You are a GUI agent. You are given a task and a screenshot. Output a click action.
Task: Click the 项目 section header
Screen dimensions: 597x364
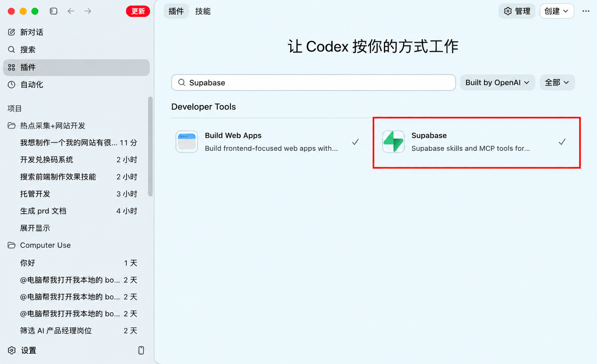coord(15,109)
